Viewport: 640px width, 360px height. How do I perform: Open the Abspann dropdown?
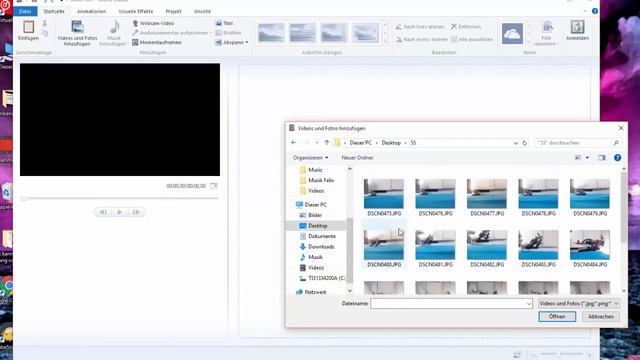tap(231, 42)
